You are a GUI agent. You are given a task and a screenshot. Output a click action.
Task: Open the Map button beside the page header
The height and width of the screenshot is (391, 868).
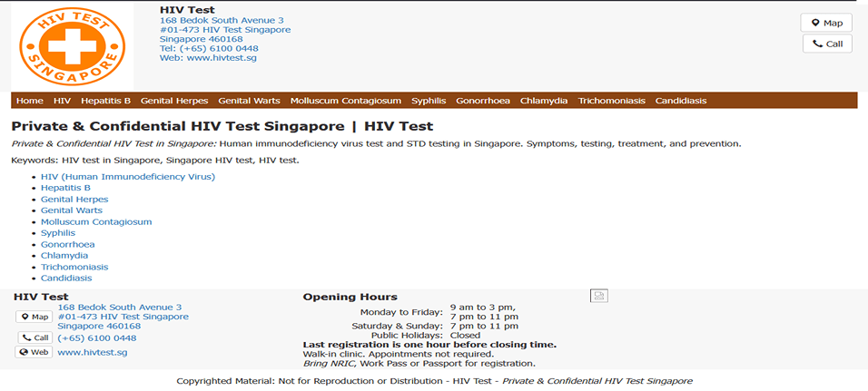point(826,23)
